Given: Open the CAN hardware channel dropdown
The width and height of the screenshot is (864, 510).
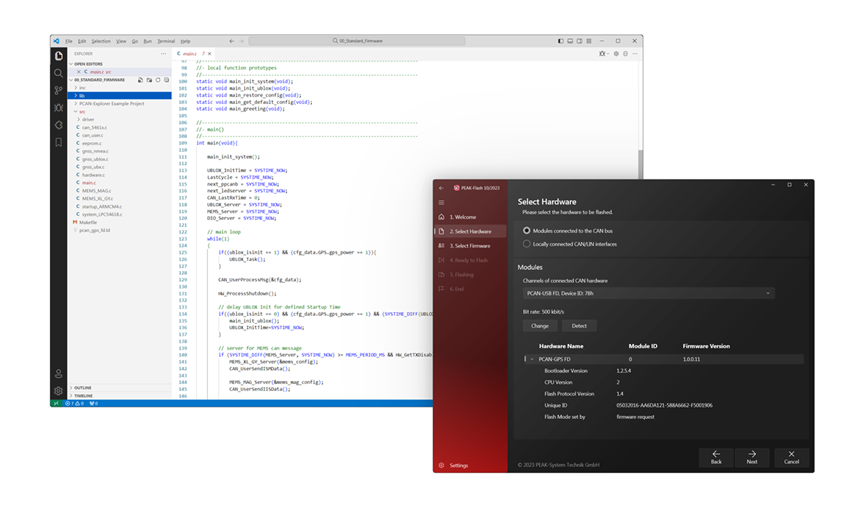Looking at the screenshot, I should point(648,294).
